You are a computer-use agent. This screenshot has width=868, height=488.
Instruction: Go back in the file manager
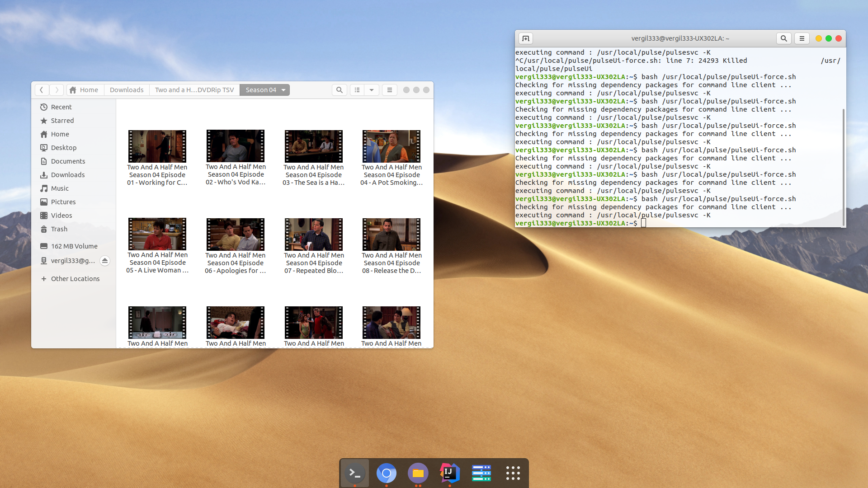(42, 90)
